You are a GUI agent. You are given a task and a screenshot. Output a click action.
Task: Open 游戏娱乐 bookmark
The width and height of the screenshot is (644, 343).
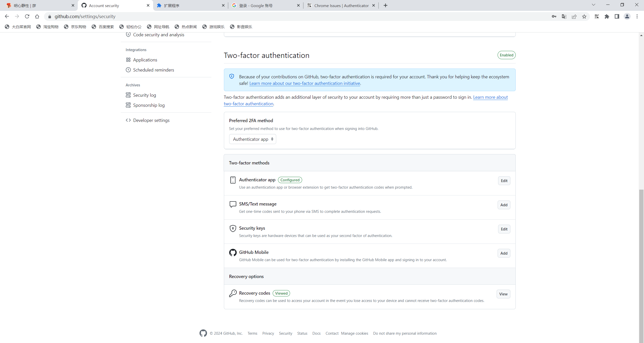coord(214,27)
